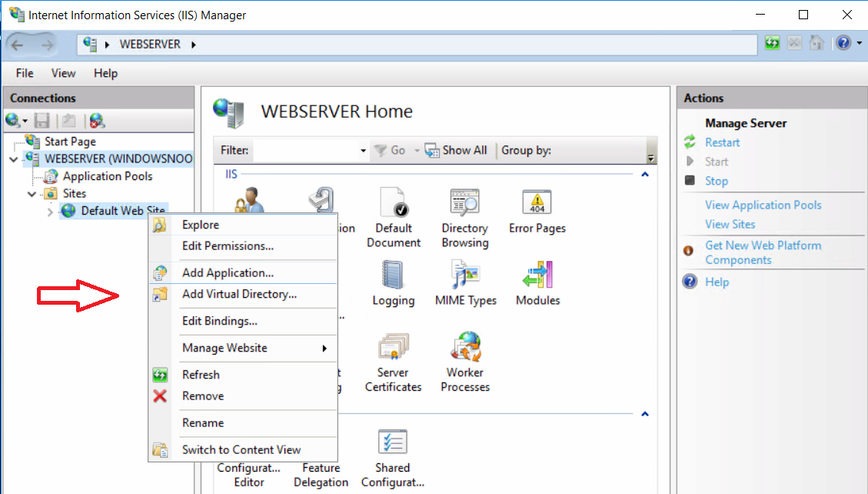Click the Stop loading X icon in address bar

[x=794, y=42]
